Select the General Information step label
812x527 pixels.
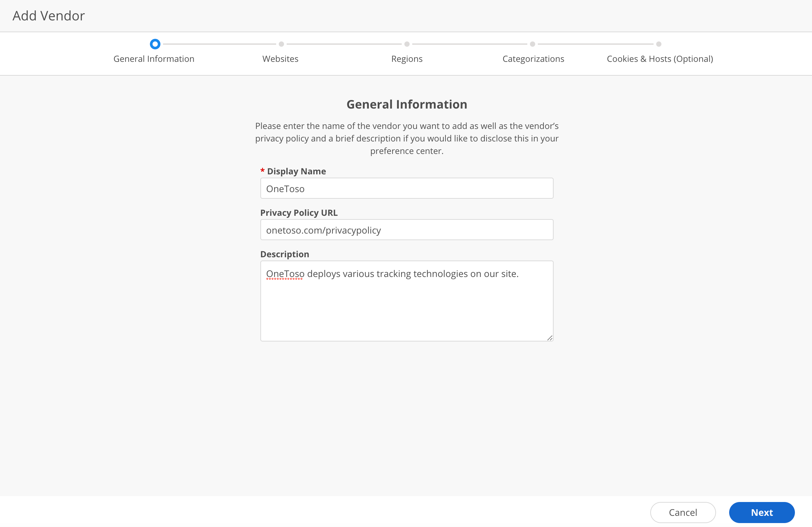coord(154,59)
